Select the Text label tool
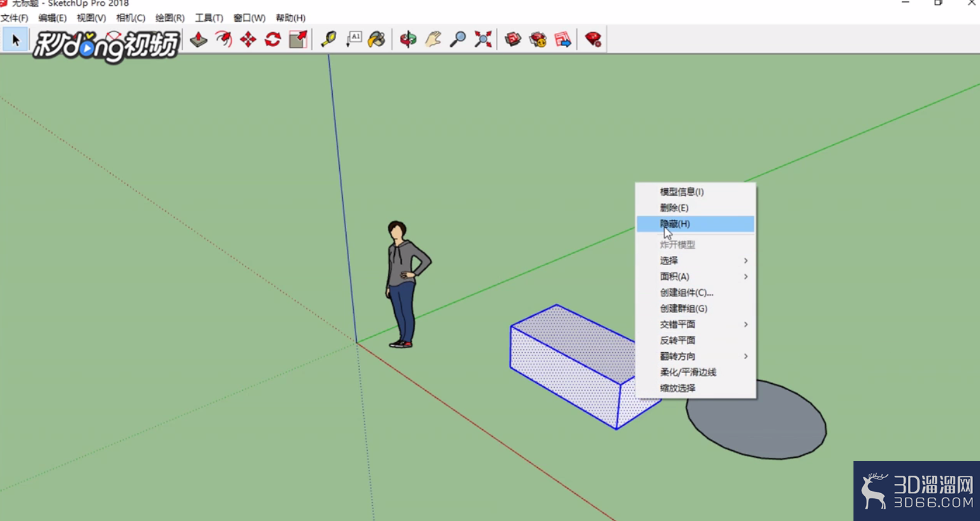The height and width of the screenshot is (521, 980). [x=354, y=39]
